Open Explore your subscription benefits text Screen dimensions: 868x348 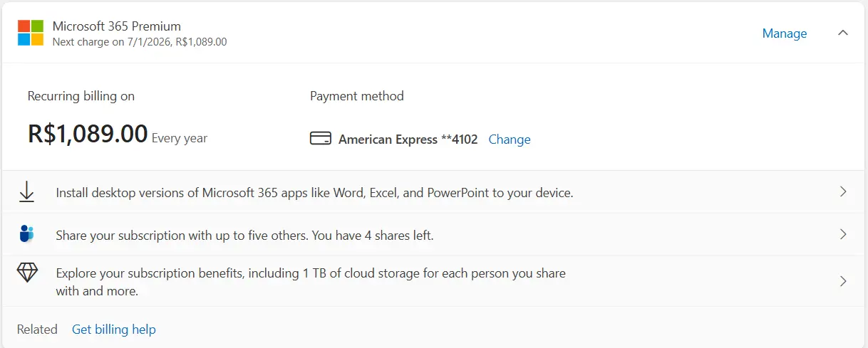coord(311,282)
